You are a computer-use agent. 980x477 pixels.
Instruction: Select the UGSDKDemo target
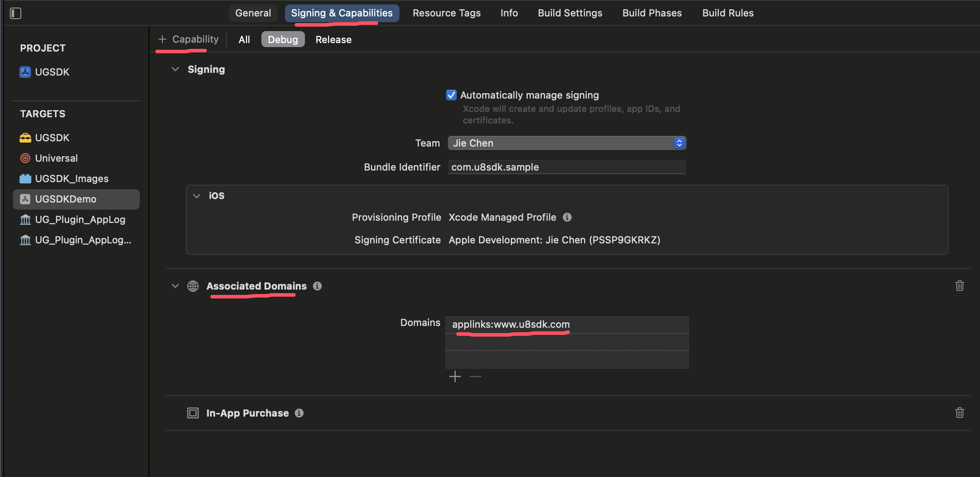click(x=76, y=199)
